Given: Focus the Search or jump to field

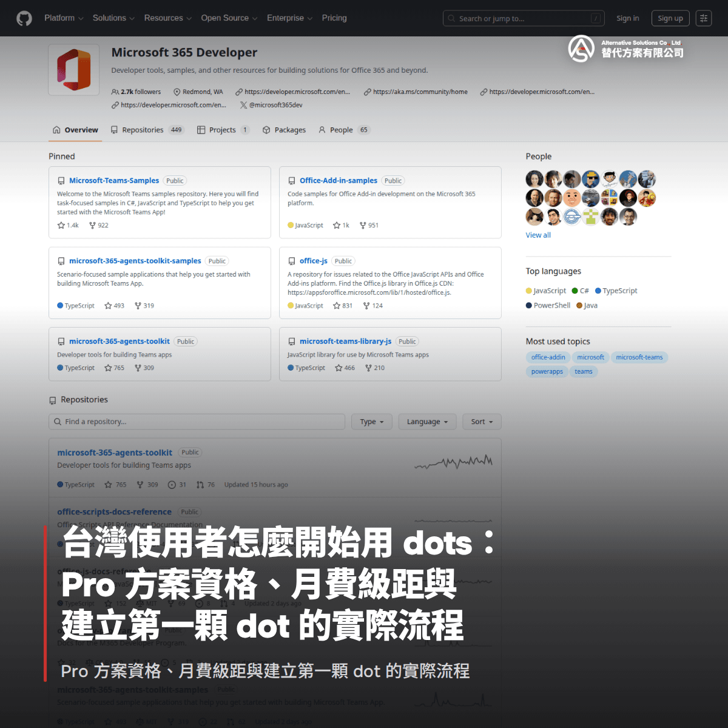Looking at the screenshot, I should (524, 18).
